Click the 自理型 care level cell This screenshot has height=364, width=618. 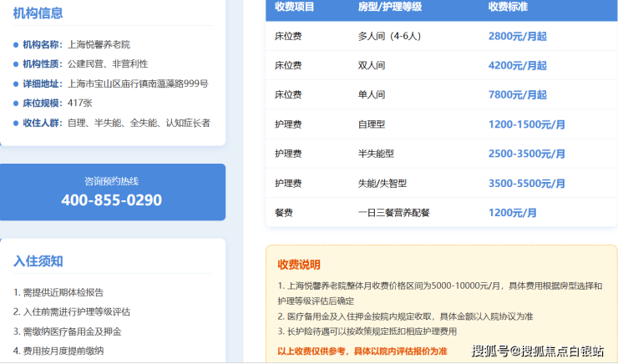tap(372, 124)
